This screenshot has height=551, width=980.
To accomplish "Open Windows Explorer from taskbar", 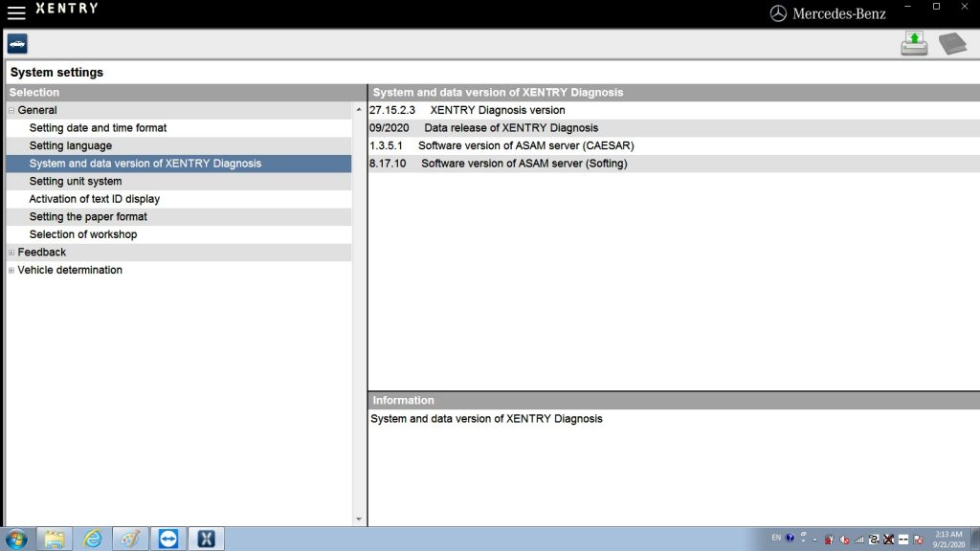I will pyautogui.click(x=55, y=539).
